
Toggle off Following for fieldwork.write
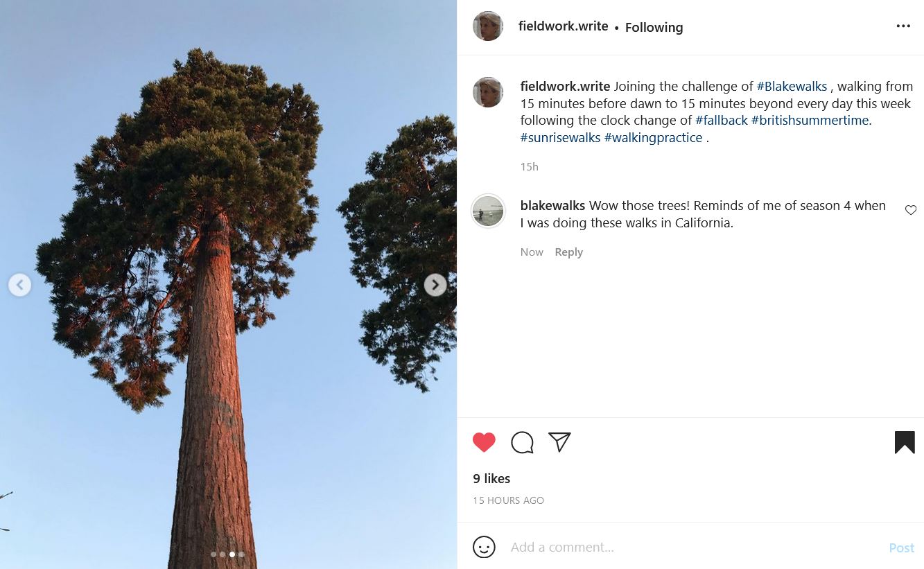coord(654,28)
